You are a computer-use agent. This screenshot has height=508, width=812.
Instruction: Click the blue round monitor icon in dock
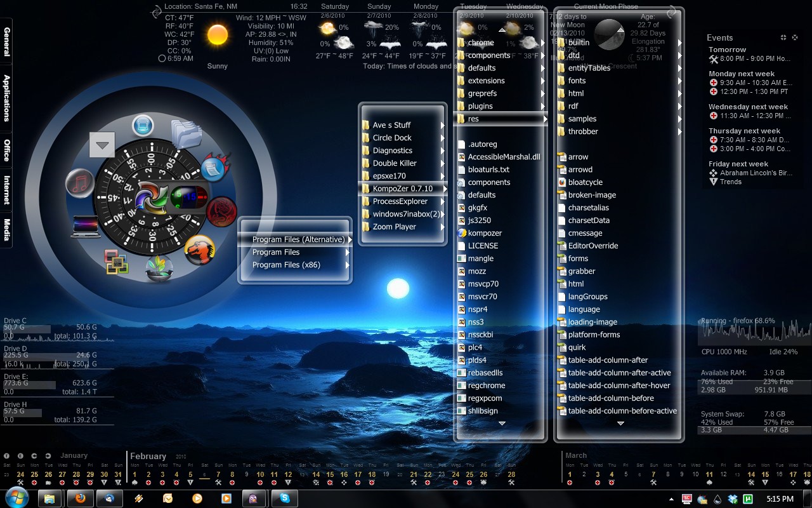[x=143, y=125]
